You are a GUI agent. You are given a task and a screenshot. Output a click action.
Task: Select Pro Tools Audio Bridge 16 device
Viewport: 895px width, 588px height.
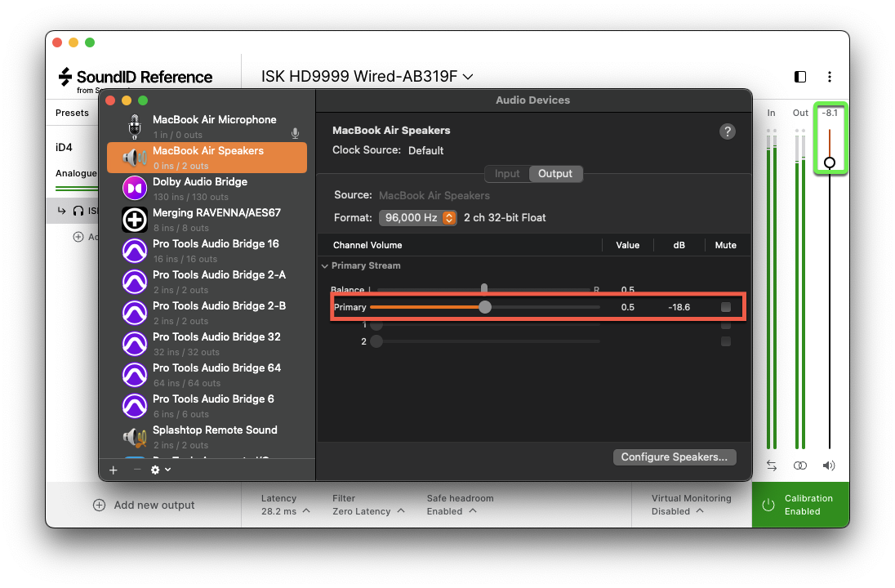207,251
